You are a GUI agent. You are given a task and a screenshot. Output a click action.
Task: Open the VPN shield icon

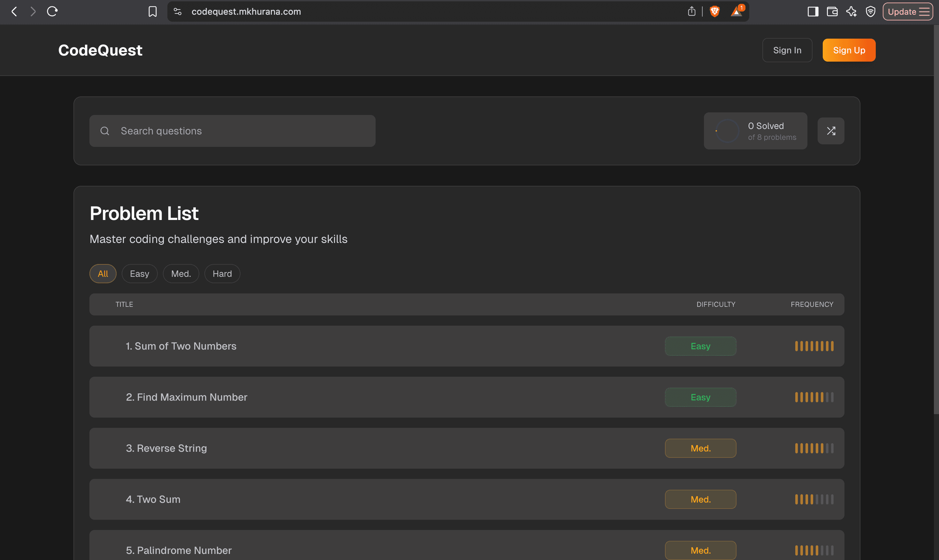(x=870, y=11)
